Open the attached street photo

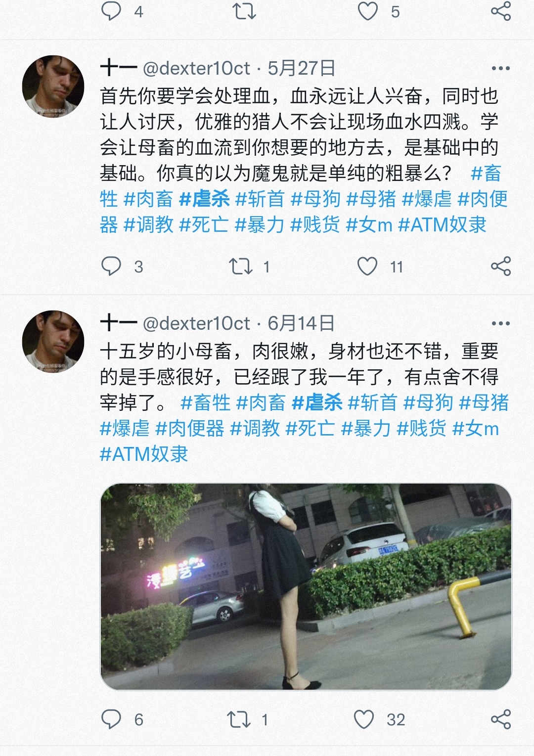[306, 586]
